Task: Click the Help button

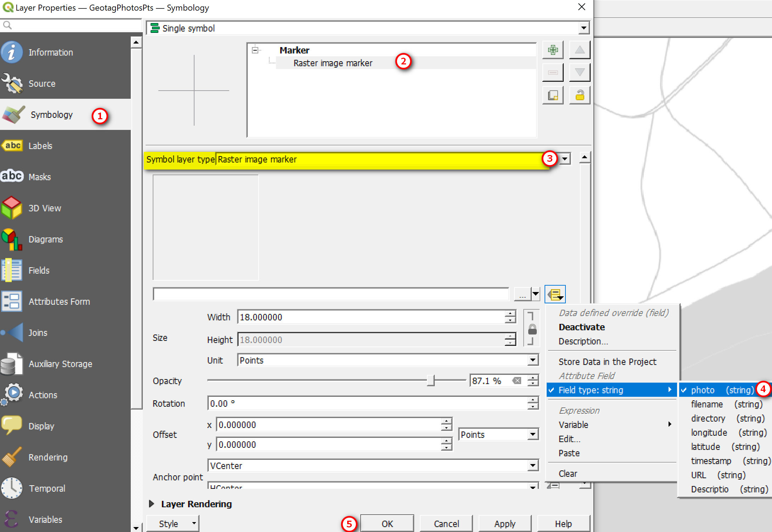Action: click(563, 524)
